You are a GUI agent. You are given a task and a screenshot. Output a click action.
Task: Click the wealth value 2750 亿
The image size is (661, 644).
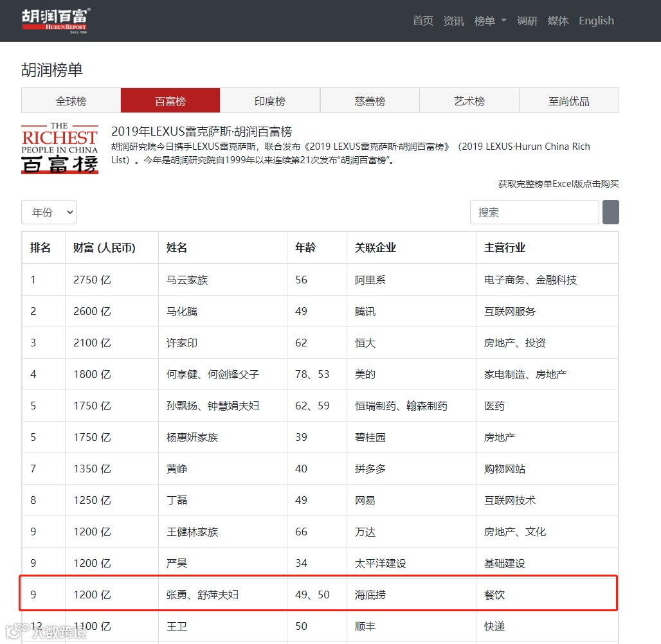92,280
